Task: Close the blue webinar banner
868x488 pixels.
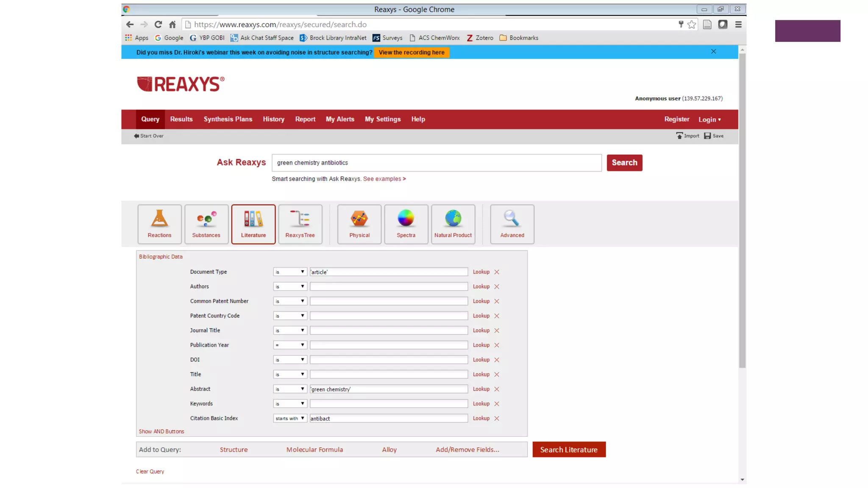Action: 713,52
